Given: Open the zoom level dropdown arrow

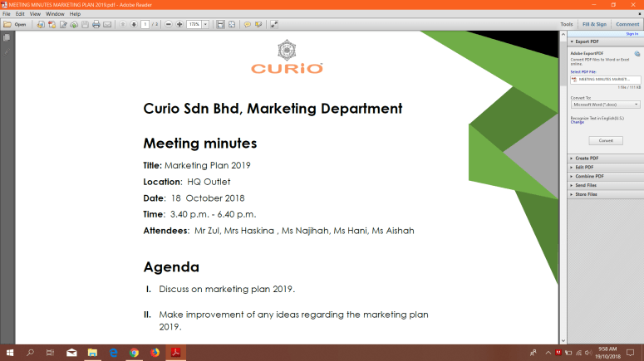Looking at the screenshot, I should tap(205, 25).
